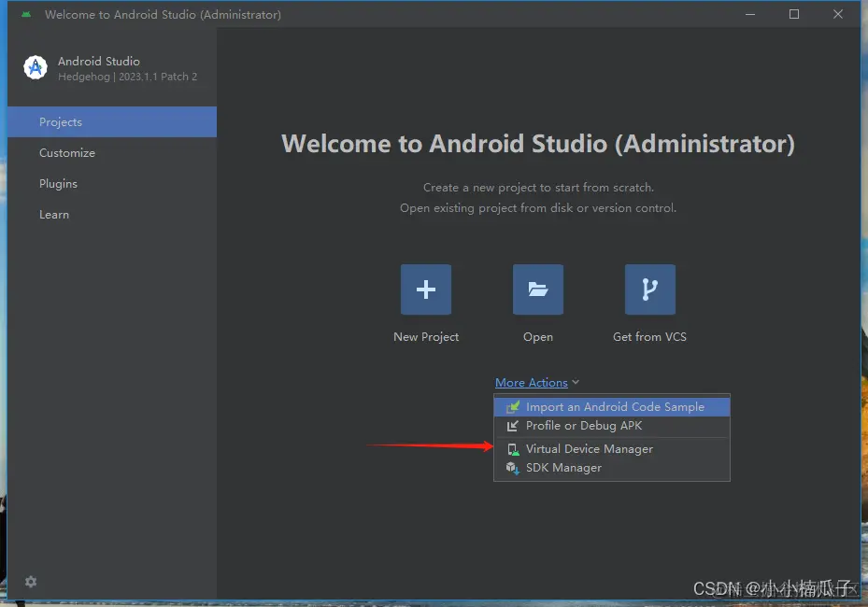Collapse the More Actions dropdown arrow
The image size is (868, 607).
576,382
